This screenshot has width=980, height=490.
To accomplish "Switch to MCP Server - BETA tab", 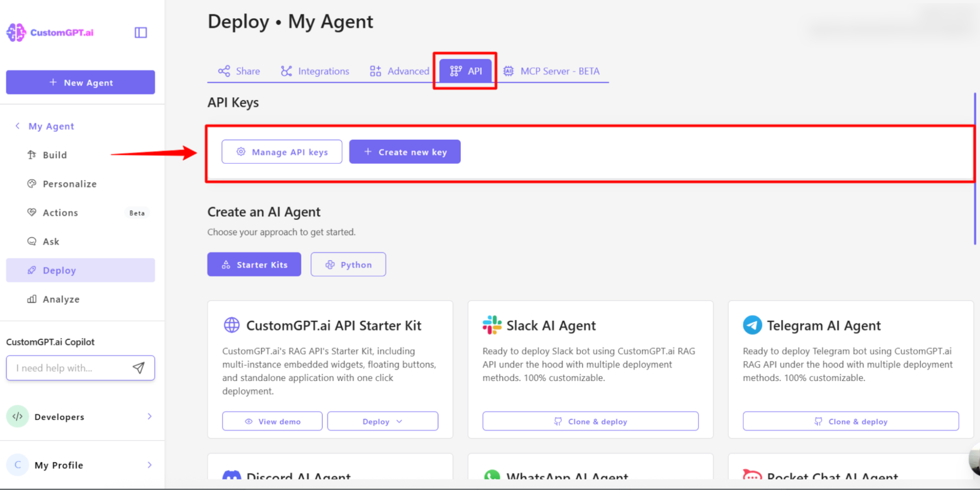I will [x=552, y=71].
